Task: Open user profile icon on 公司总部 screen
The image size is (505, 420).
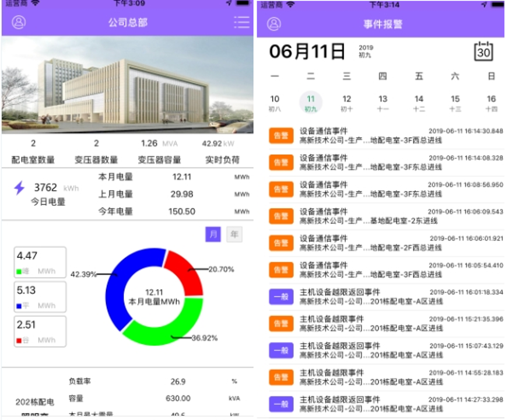Action: (x=19, y=23)
